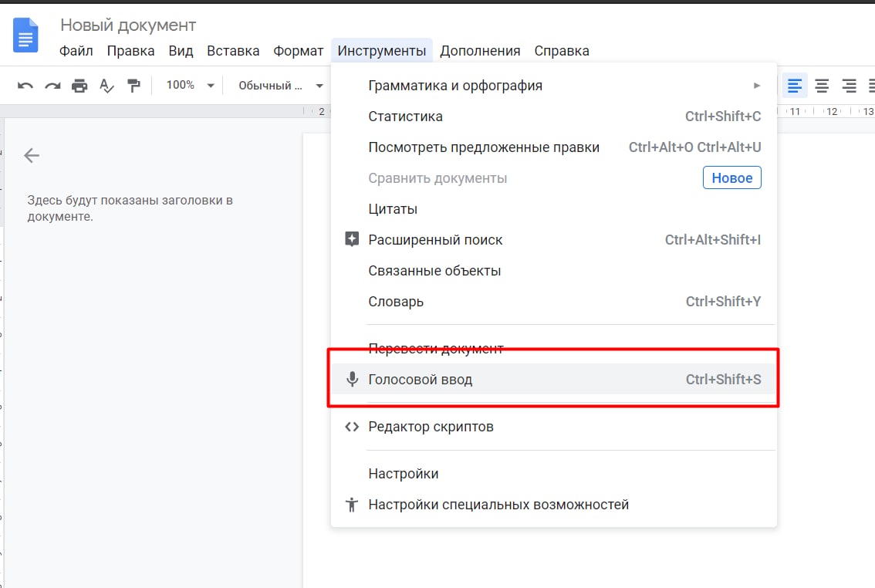Open the Вставка menu
The width and height of the screenshot is (875, 588).
[x=233, y=51]
